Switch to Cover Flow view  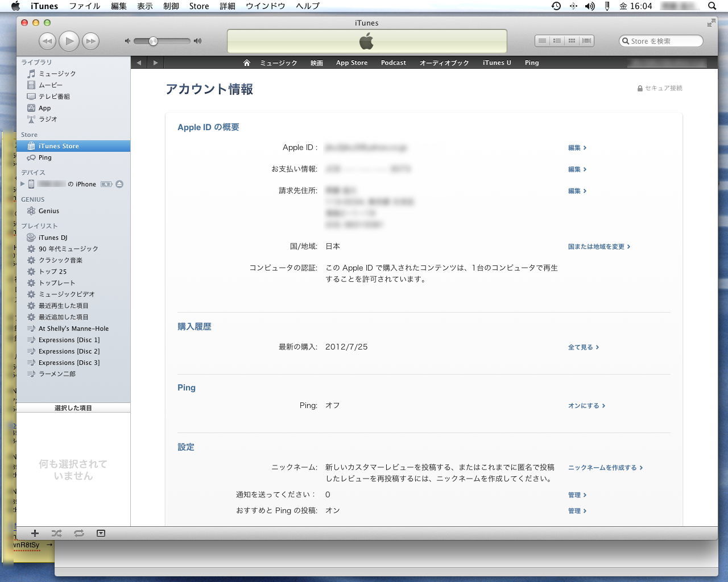click(x=587, y=41)
